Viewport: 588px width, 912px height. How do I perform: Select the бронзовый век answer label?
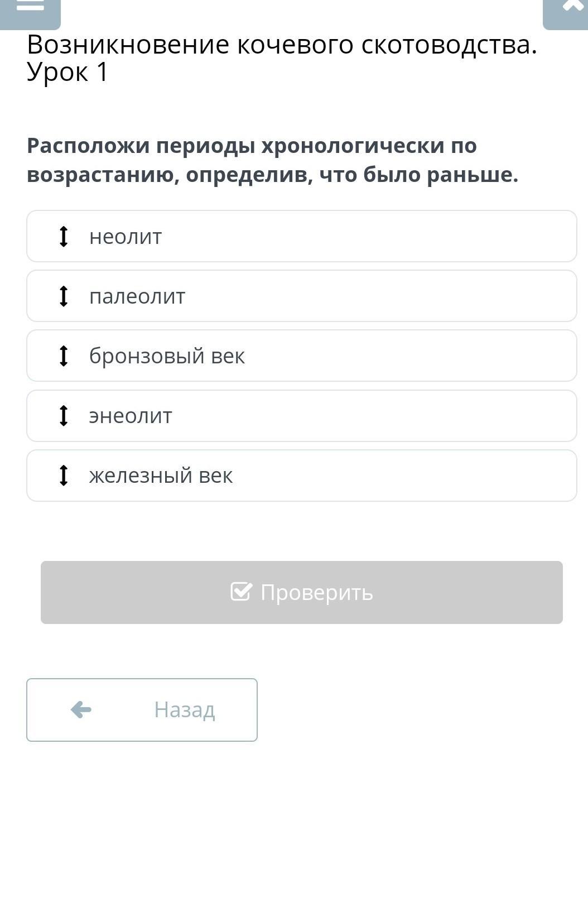click(x=167, y=356)
